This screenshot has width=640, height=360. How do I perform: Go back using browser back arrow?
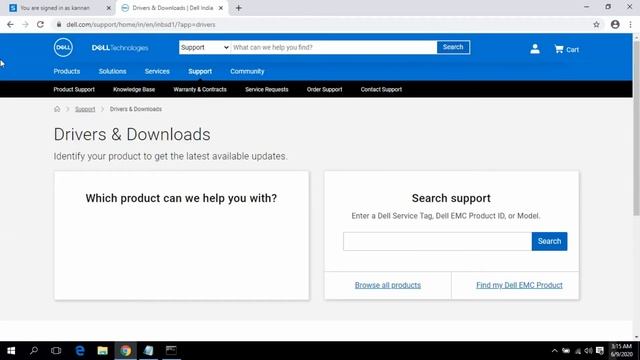click(10, 24)
